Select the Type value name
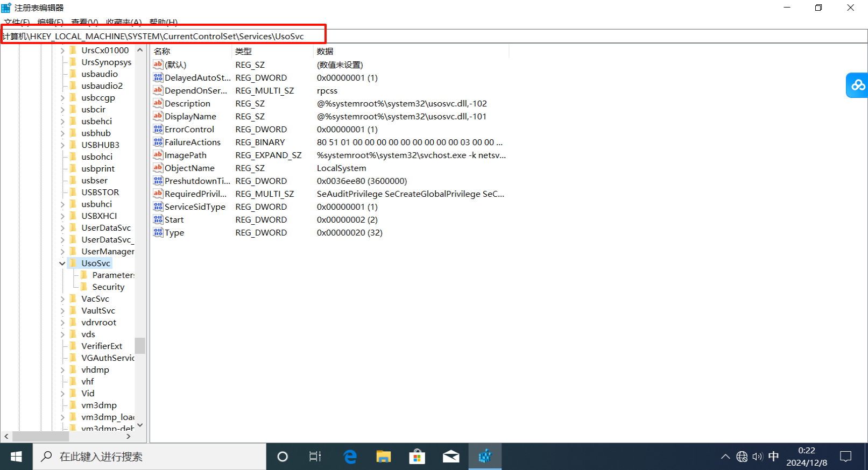 [174, 232]
